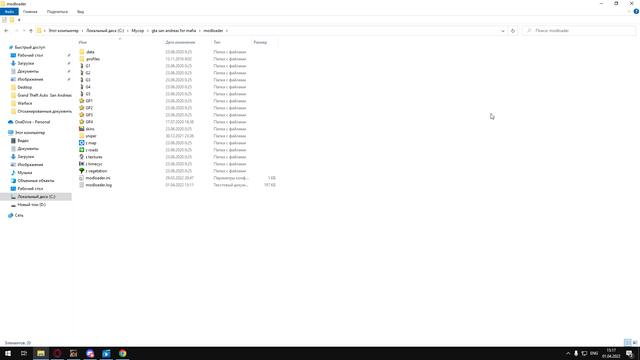Open the .data folder
Image resolution: width=640 pixels, height=360 pixels.
pyautogui.click(x=90, y=52)
